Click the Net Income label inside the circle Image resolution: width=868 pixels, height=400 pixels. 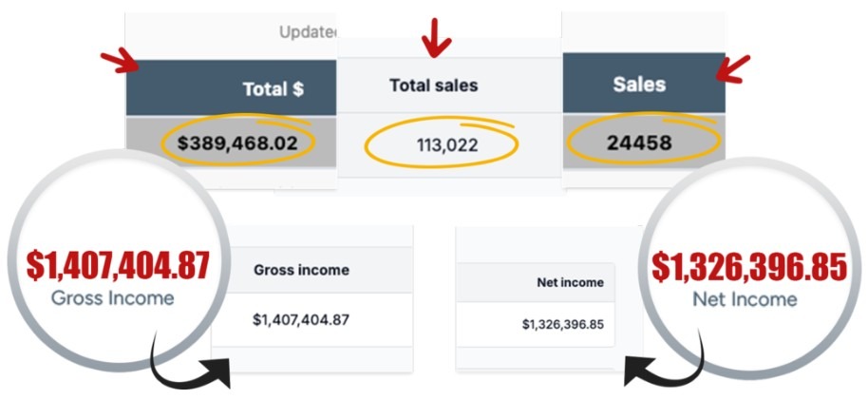745,300
